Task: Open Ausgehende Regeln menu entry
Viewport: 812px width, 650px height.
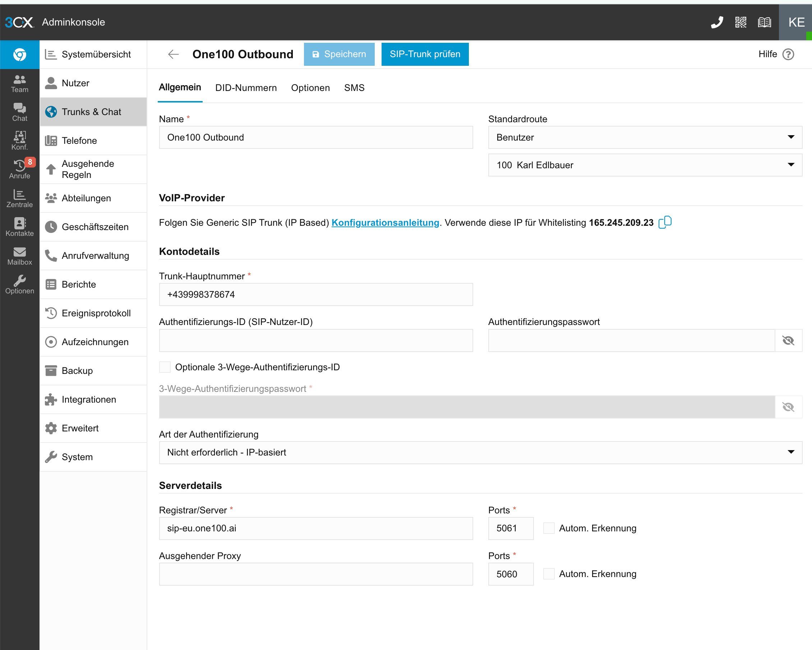Action: click(93, 169)
